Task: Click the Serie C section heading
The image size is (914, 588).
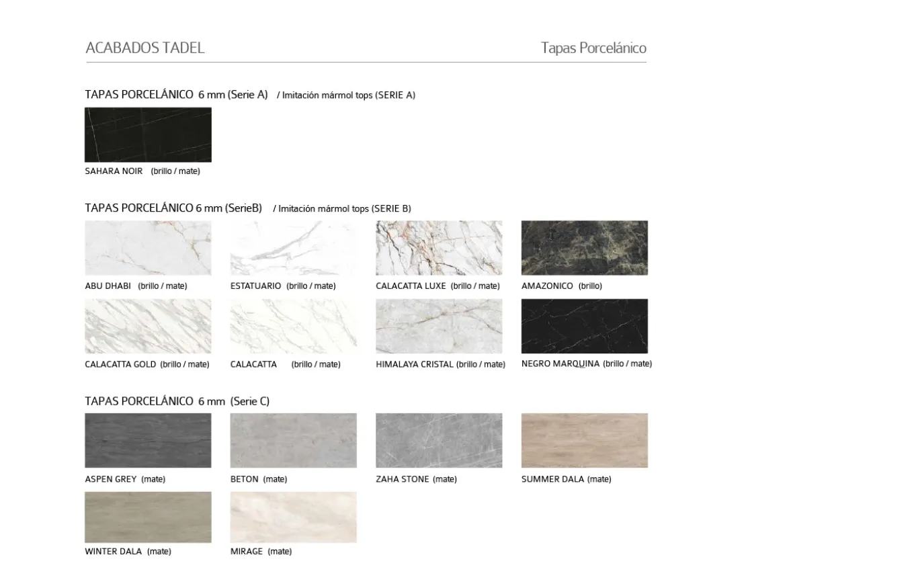Action: pyautogui.click(x=177, y=401)
